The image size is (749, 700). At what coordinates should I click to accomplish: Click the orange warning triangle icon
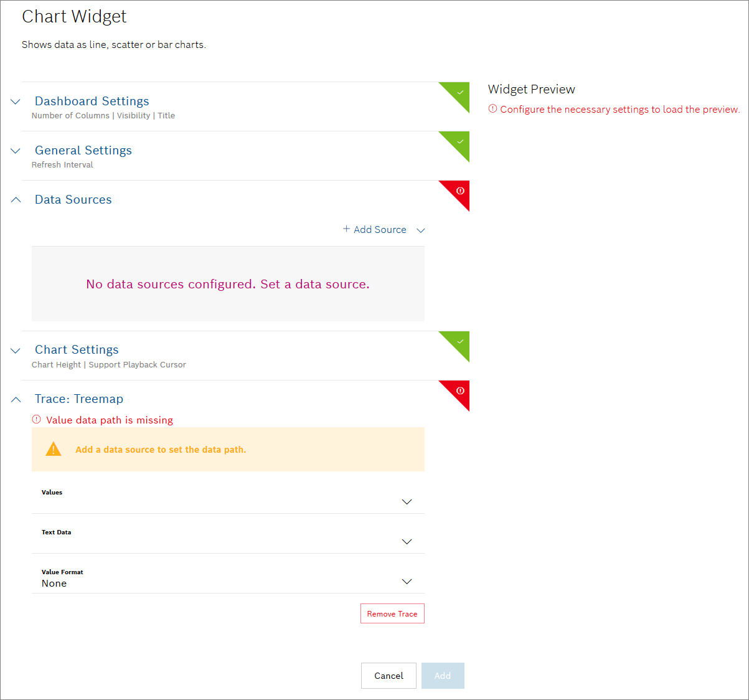click(54, 449)
